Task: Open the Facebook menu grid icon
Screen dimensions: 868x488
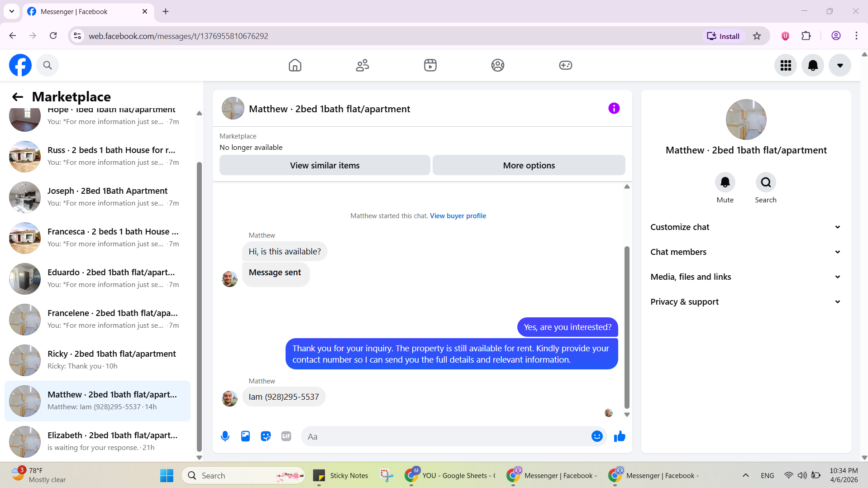Action: click(x=786, y=65)
